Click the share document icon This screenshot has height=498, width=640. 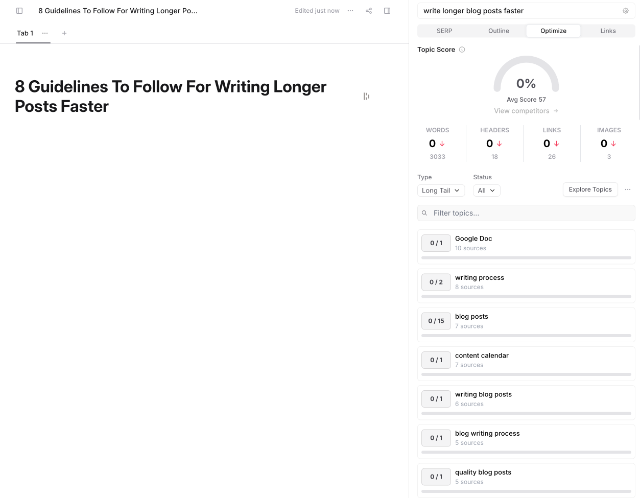pyautogui.click(x=368, y=11)
